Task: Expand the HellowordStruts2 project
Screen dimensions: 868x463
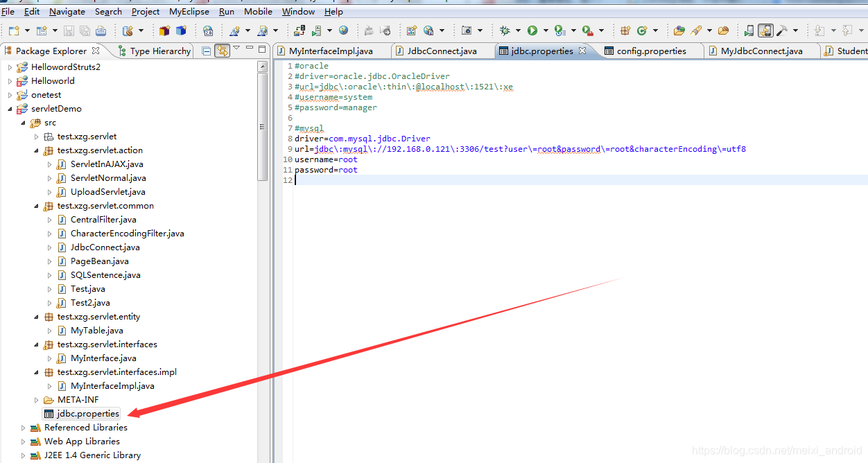Action: pos(10,67)
